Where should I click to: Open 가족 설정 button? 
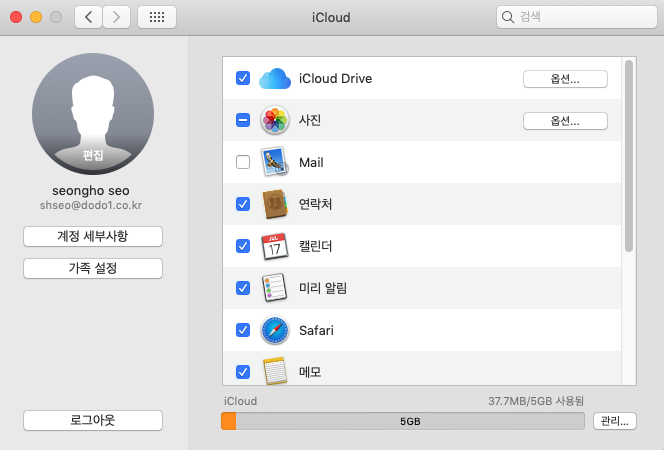[x=93, y=268]
